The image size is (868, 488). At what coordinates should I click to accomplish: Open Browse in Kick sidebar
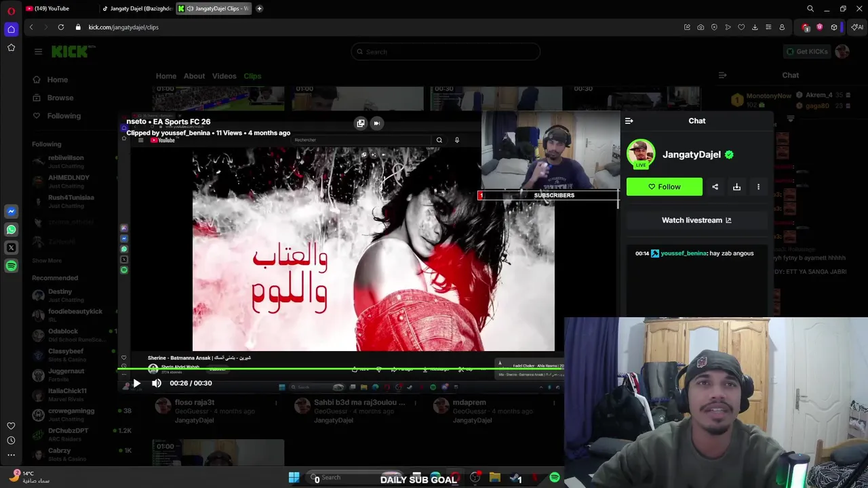point(60,98)
